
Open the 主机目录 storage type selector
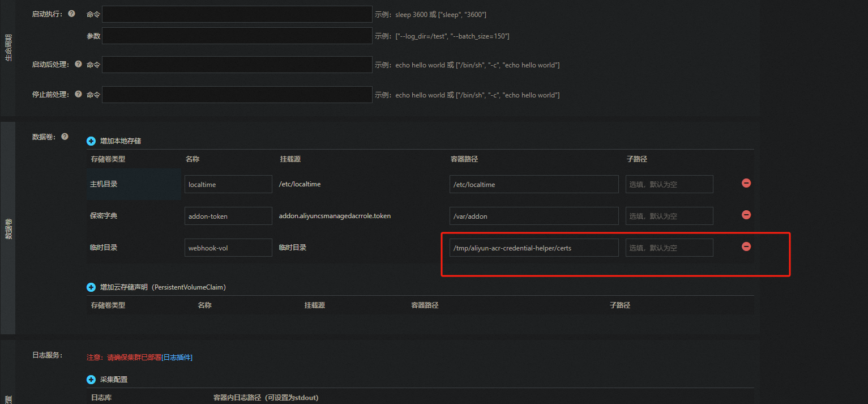click(x=134, y=184)
